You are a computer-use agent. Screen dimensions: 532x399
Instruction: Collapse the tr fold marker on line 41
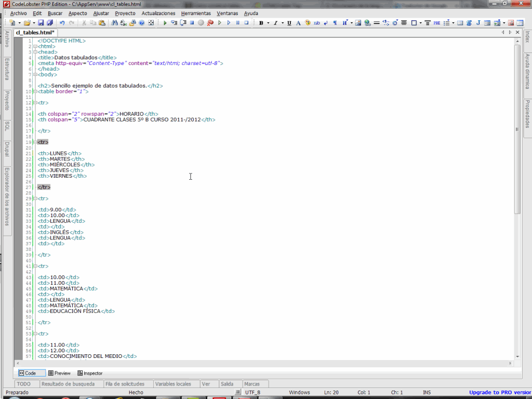point(35,267)
